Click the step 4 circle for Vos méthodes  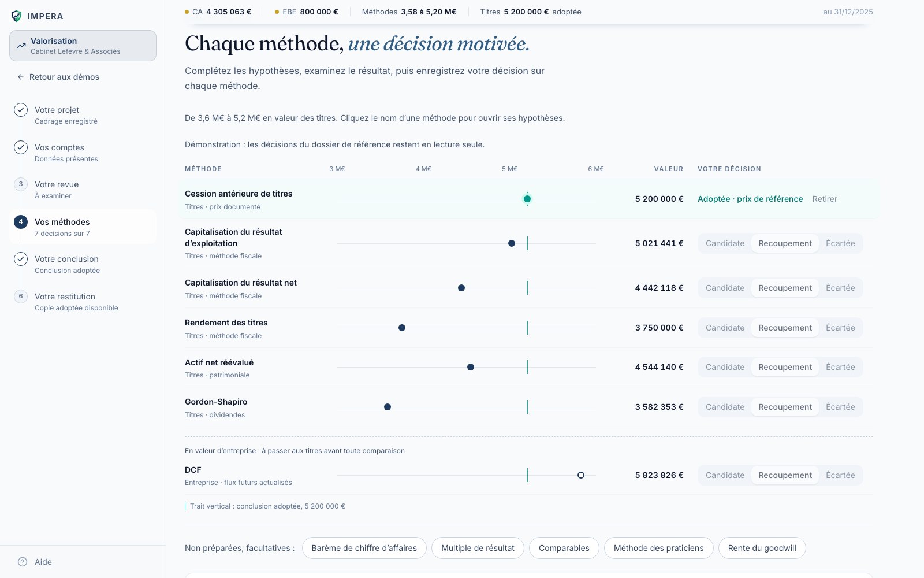point(21,222)
